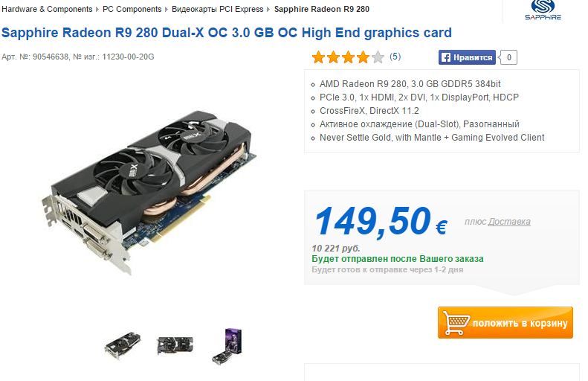Click the product title heading link
588x381 pixels.
(x=227, y=33)
